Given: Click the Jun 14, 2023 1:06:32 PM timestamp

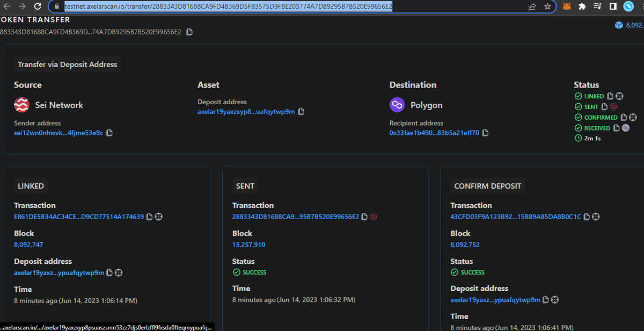Looking at the screenshot, I should tap(316, 300).
